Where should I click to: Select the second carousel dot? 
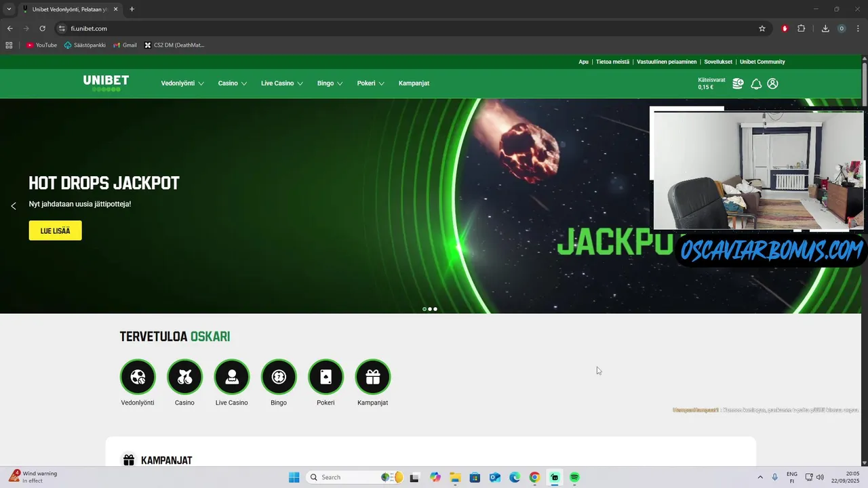tap(430, 309)
